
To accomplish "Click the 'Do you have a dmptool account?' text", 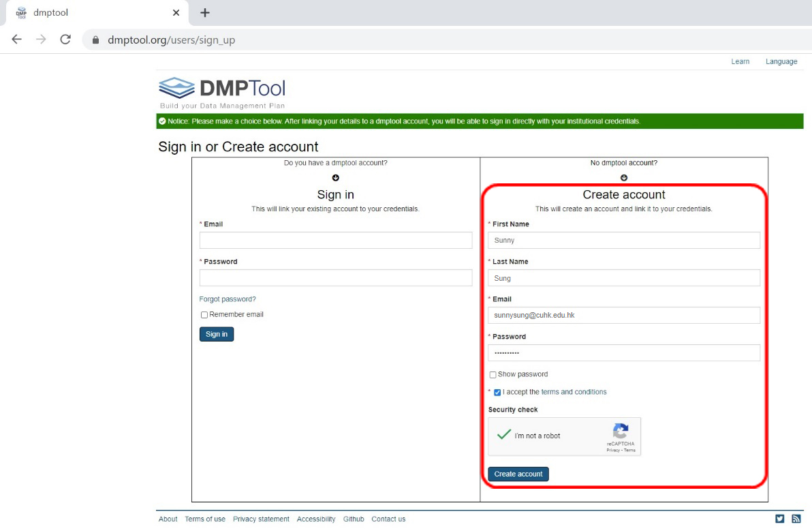I will pyautogui.click(x=336, y=163).
